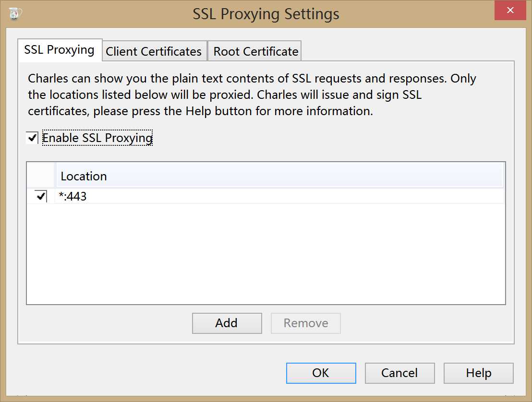Click the Remove button
The height and width of the screenshot is (402, 532).
point(306,323)
